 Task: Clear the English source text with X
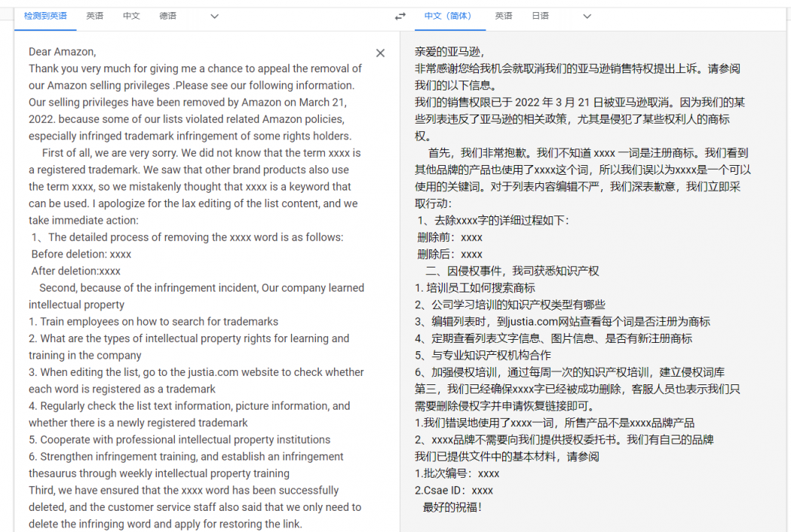[381, 54]
